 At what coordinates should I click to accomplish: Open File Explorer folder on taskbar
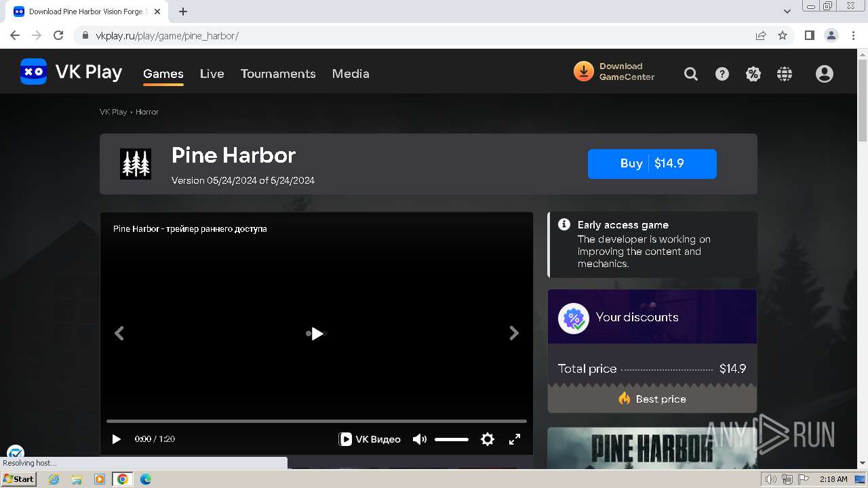point(77,479)
